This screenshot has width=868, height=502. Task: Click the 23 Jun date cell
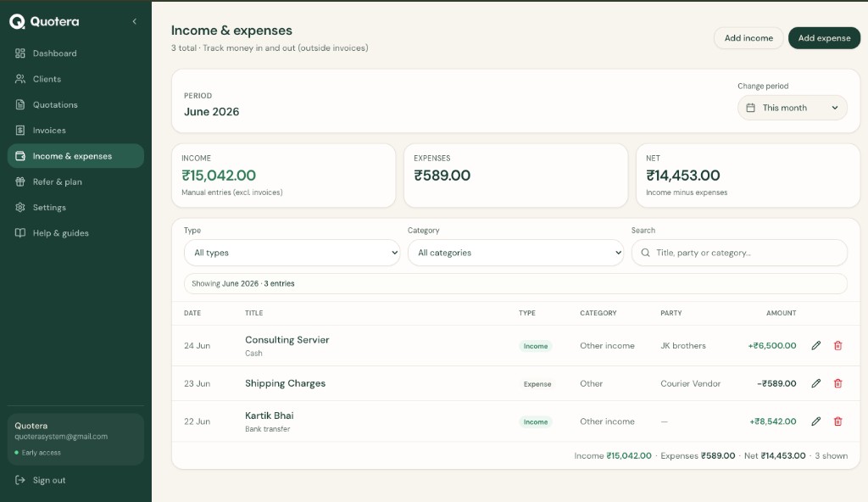coord(197,383)
